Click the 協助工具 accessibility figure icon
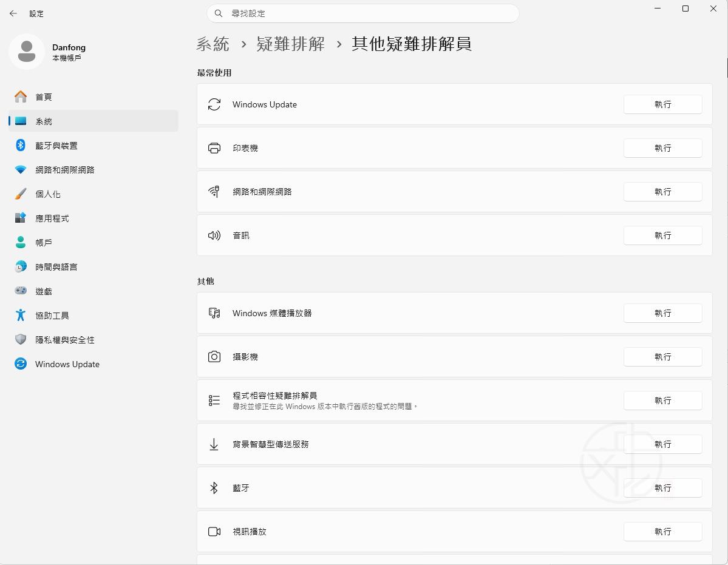The image size is (728, 565). tap(21, 315)
